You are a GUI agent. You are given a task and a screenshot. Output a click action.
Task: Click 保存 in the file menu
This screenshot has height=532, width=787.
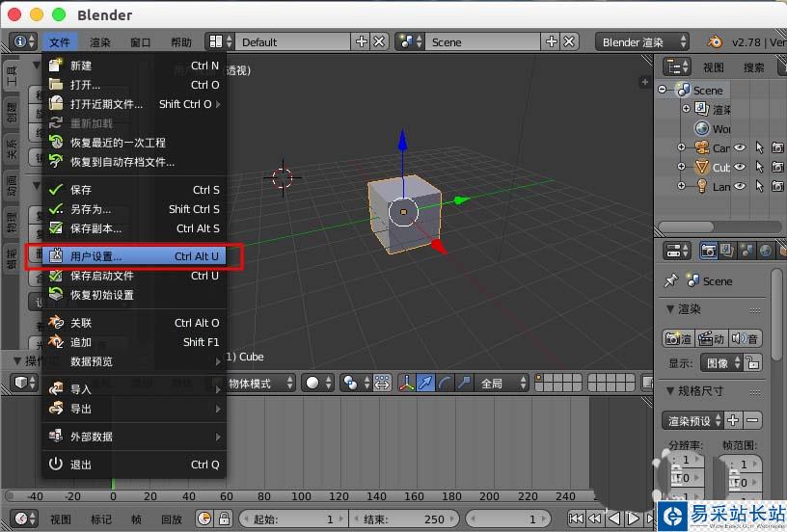(x=134, y=190)
